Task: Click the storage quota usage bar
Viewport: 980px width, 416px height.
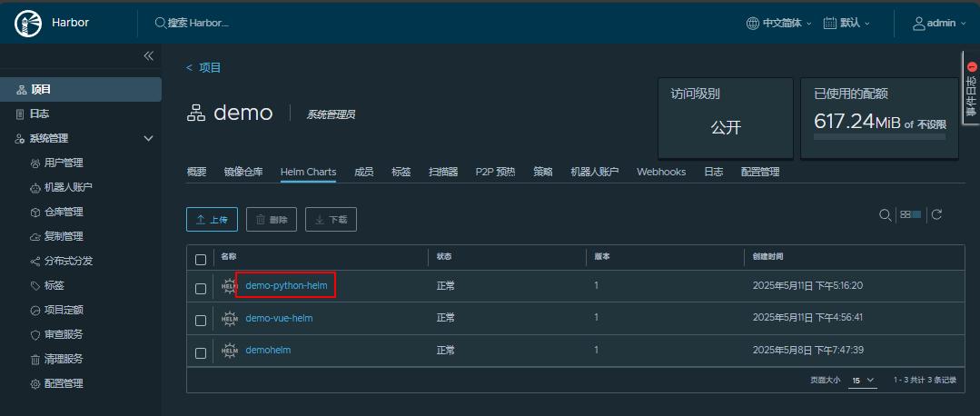Action: point(879,135)
